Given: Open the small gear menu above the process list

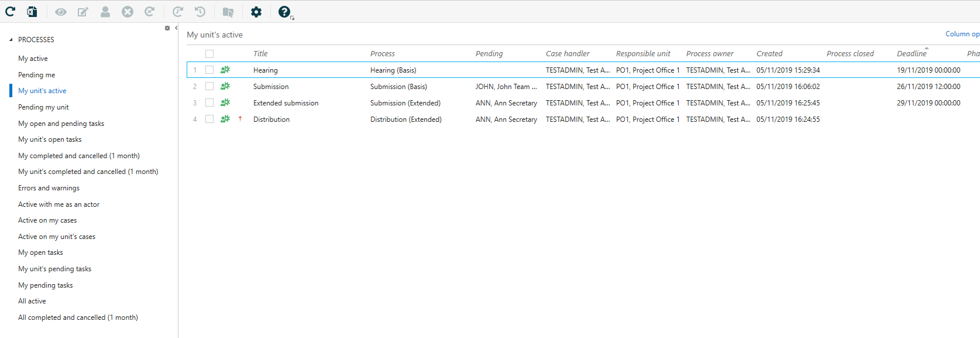Looking at the screenshot, I should point(167,28).
